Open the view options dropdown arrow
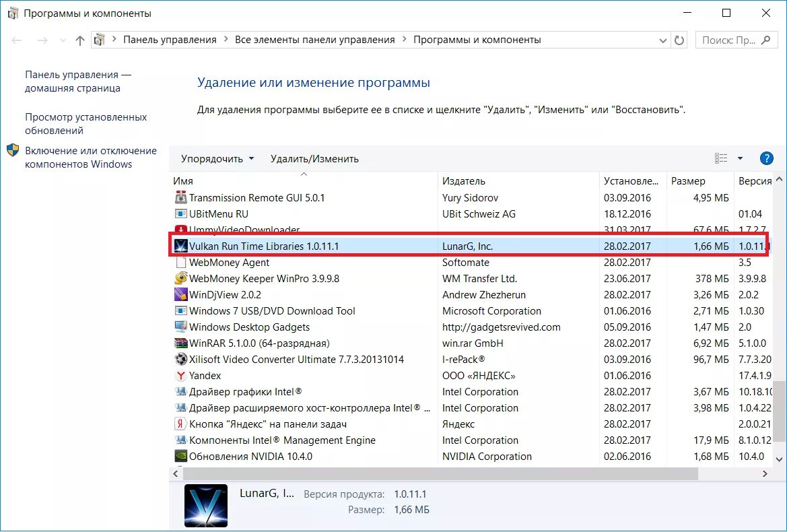Viewport: 787px width, 532px height. (740, 159)
